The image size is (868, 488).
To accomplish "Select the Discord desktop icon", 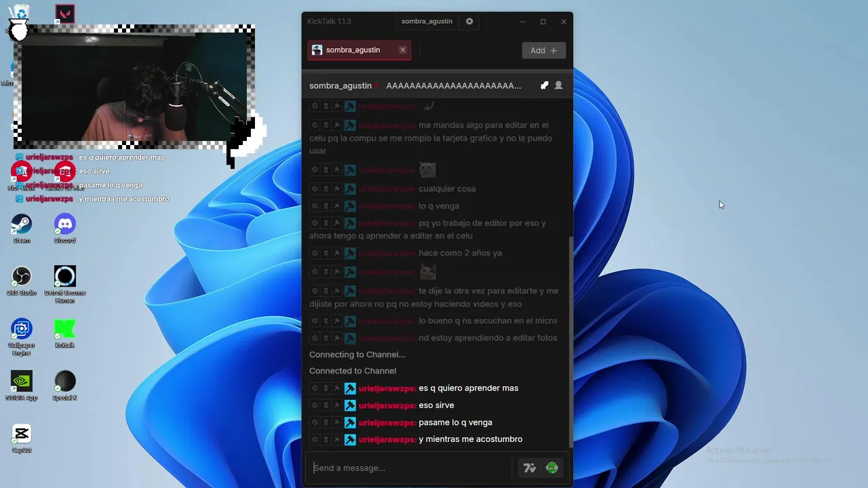I will pos(65,228).
